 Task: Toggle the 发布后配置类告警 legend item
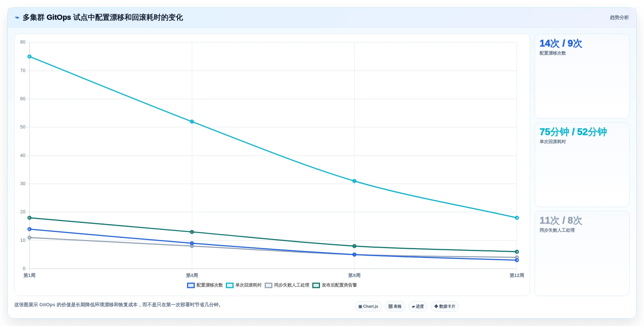coord(335,285)
